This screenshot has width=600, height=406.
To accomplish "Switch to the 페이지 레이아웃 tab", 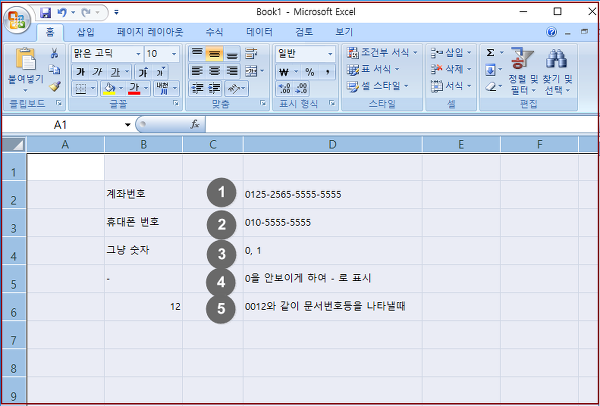I will click(x=150, y=32).
